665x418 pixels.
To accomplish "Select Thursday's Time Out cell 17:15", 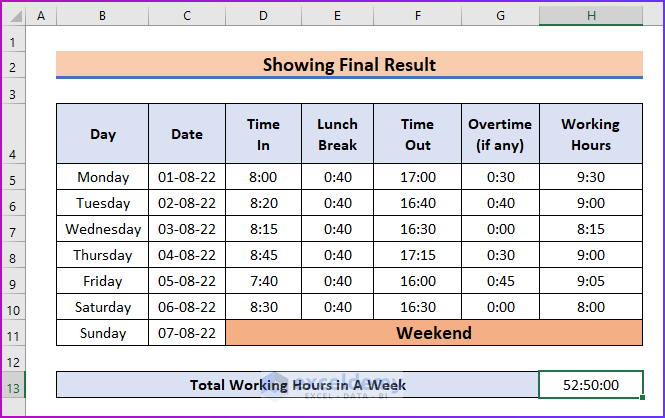I will 417,255.
